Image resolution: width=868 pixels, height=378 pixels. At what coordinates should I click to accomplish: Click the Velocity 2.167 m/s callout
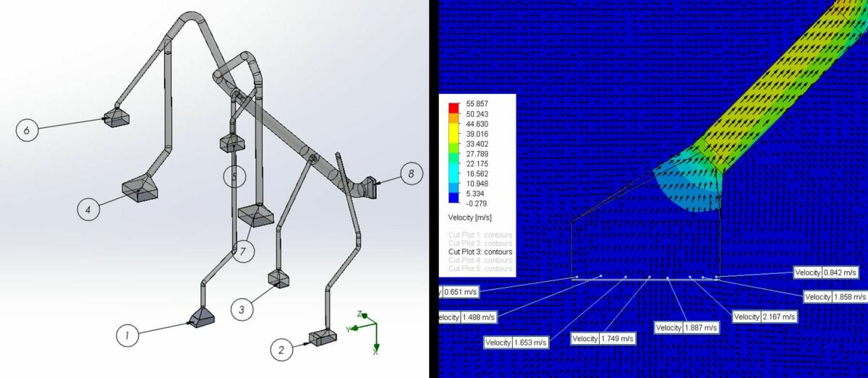(x=765, y=317)
